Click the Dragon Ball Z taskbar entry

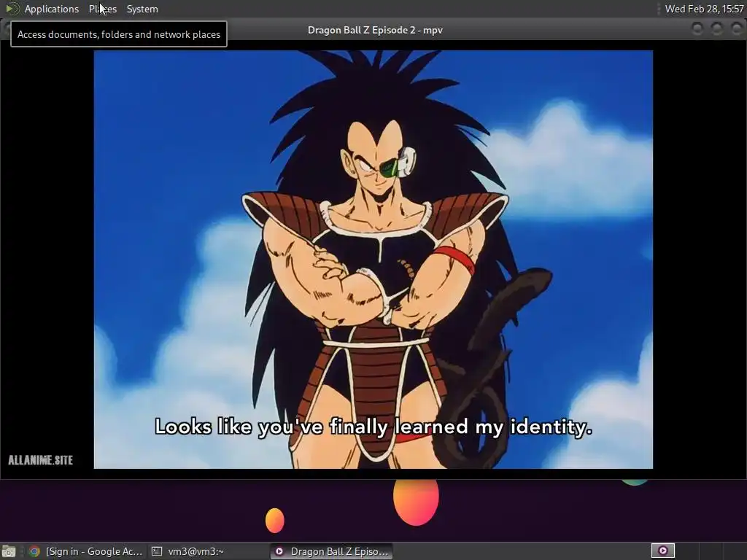[x=332, y=551]
